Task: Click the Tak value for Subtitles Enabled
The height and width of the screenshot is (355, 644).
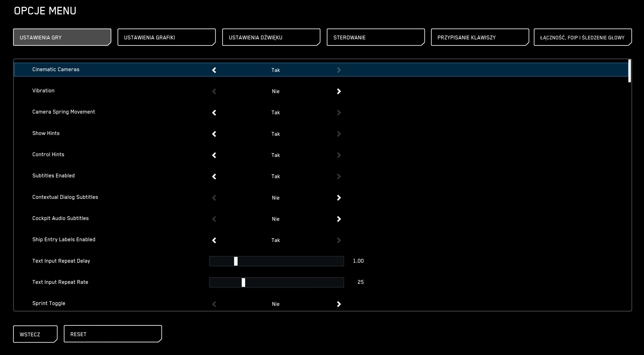Action: coord(276,176)
